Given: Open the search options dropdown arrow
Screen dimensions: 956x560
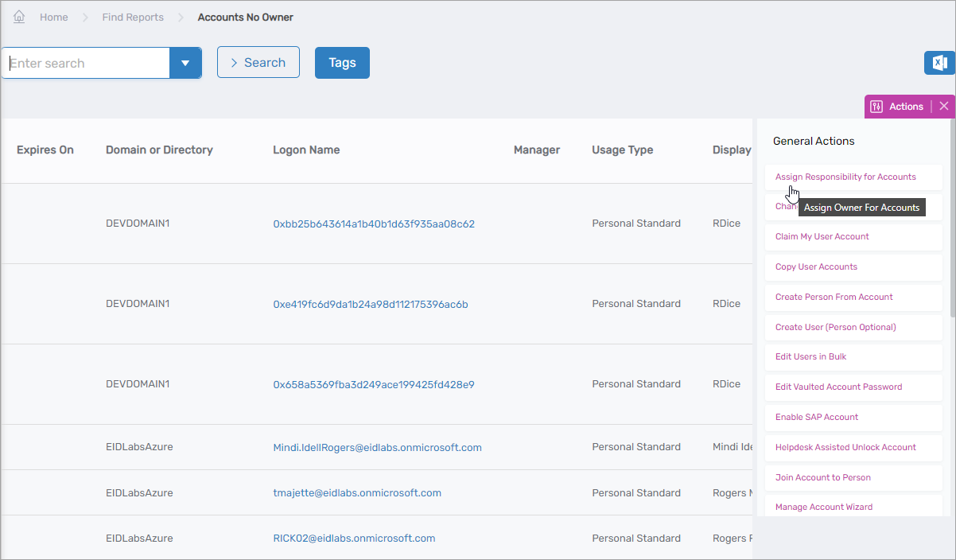Looking at the screenshot, I should click(x=185, y=62).
